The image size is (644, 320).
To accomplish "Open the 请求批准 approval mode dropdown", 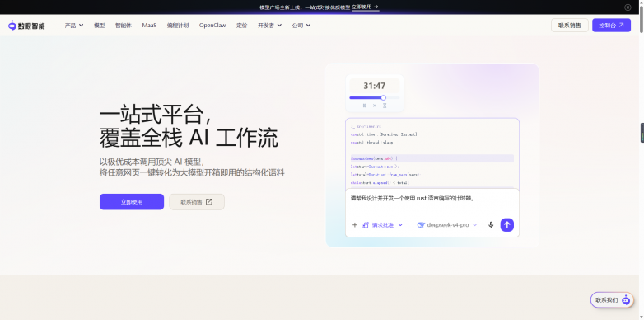I will pos(382,225).
